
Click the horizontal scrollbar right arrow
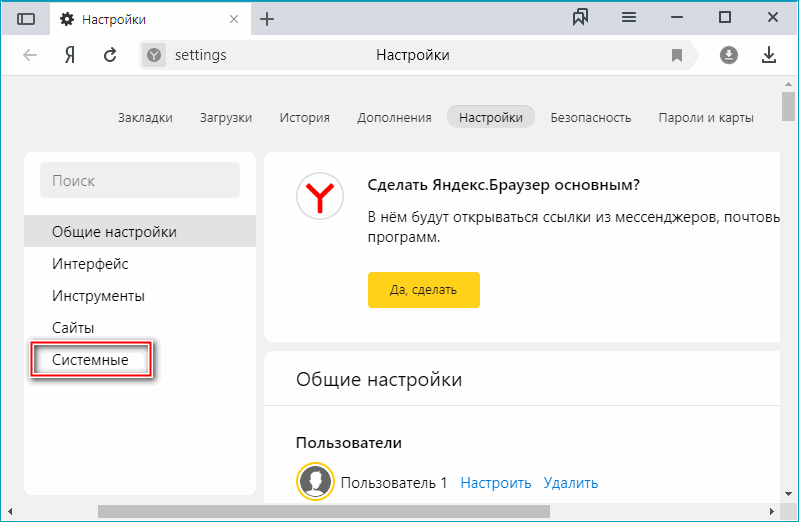[771, 511]
